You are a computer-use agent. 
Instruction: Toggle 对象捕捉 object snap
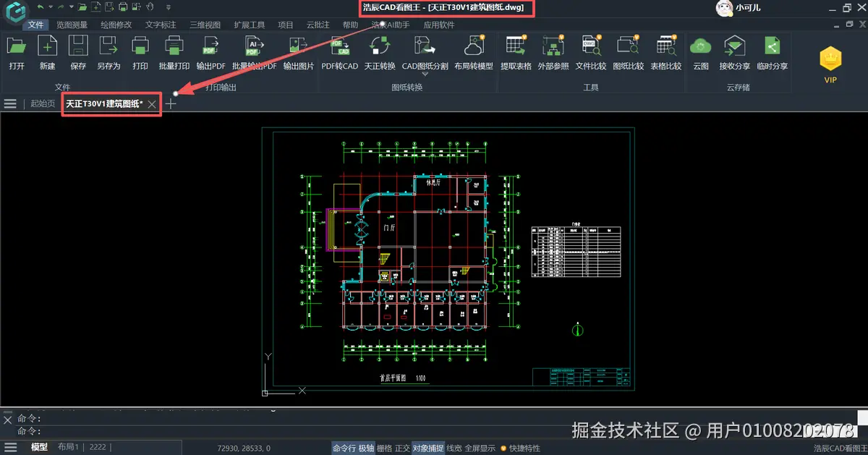point(428,448)
